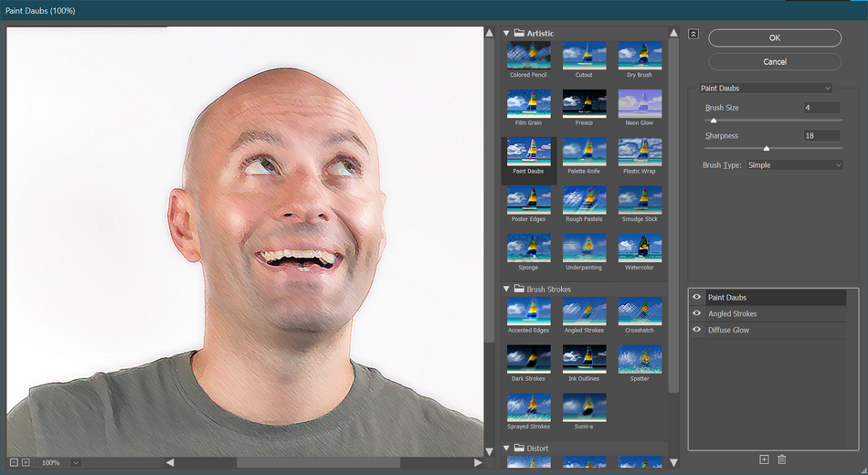Viewport: 868px width, 475px height.
Task: Collapse the Artistic filter folder
Action: (x=506, y=33)
